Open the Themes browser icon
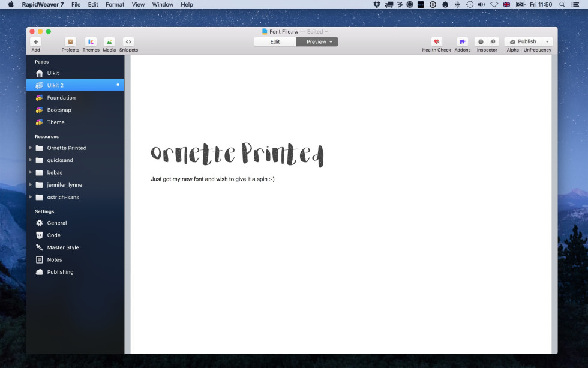588x368 pixels. click(x=91, y=41)
